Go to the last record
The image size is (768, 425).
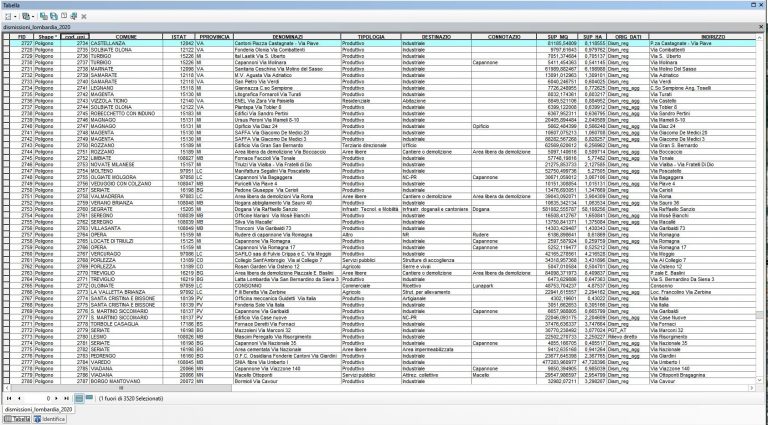(66, 399)
